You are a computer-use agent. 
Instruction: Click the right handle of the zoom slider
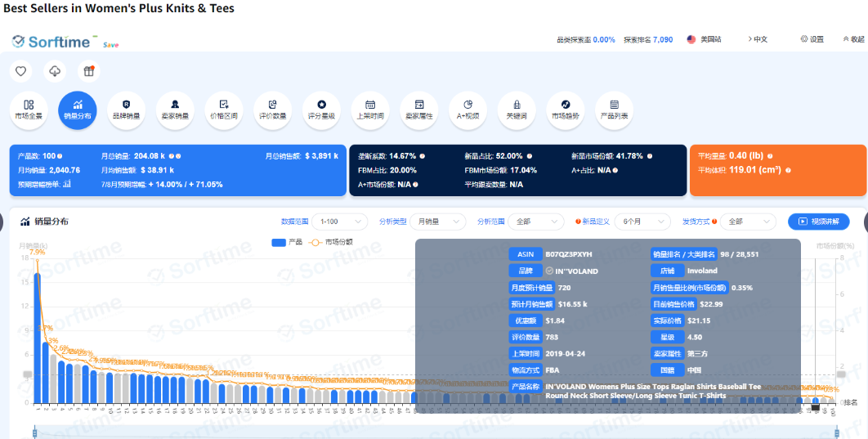coord(837,432)
